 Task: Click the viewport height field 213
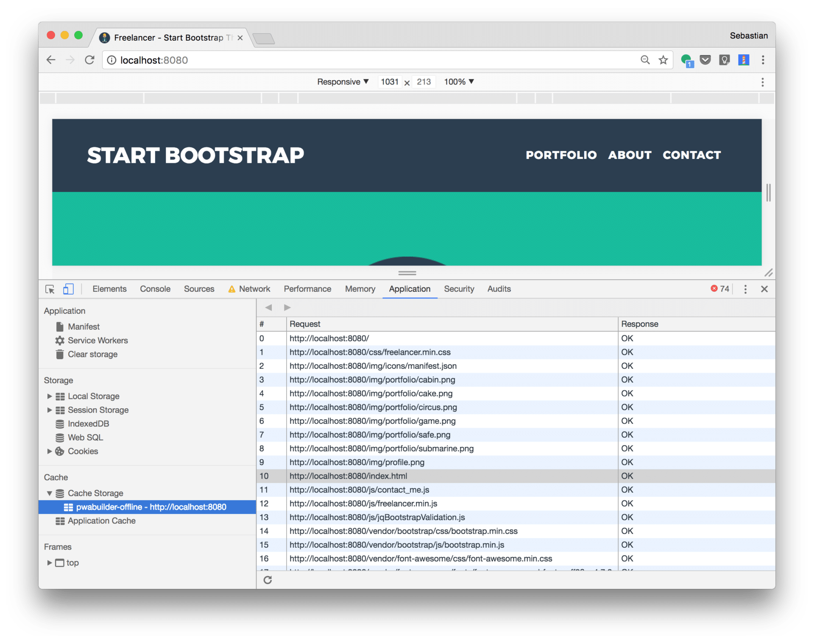tap(424, 82)
